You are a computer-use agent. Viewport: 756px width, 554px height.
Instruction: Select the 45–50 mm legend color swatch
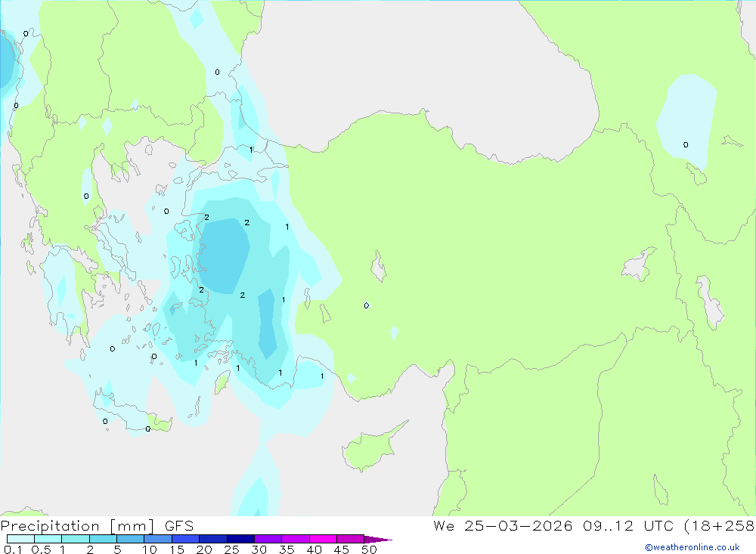click(350, 539)
